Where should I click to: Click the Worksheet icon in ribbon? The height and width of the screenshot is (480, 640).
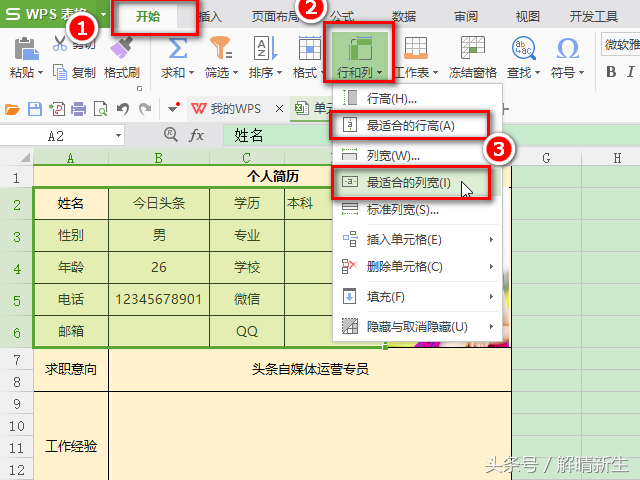point(414,47)
